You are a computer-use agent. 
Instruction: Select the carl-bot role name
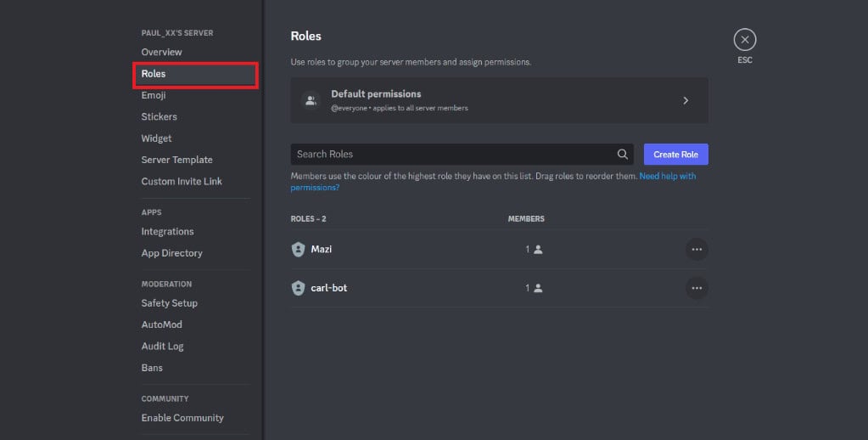pos(329,288)
